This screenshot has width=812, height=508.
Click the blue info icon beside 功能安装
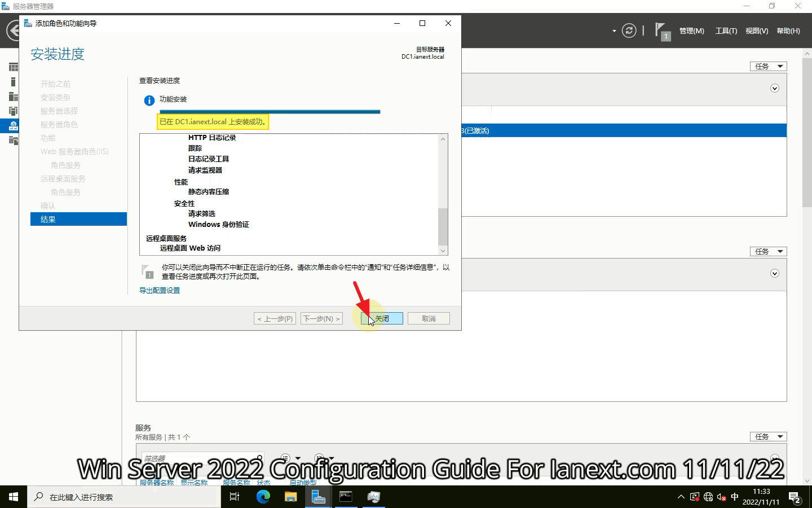[x=149, y=100]
